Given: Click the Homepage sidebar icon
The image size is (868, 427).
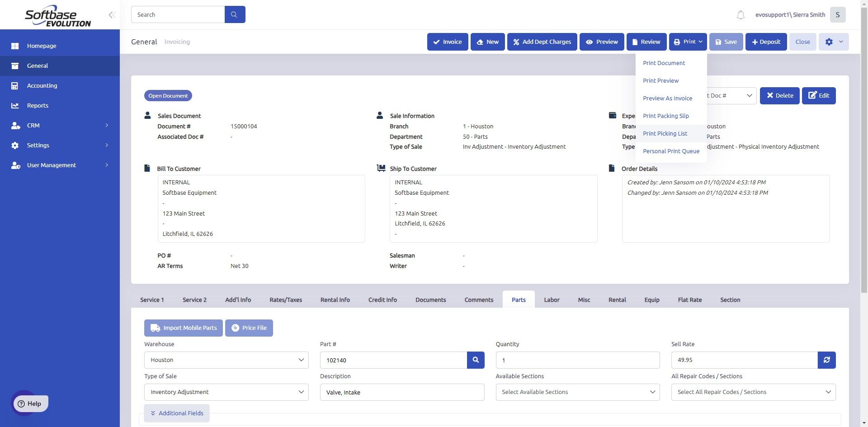Looking at the screenshot, I should (x=15, y=46).
